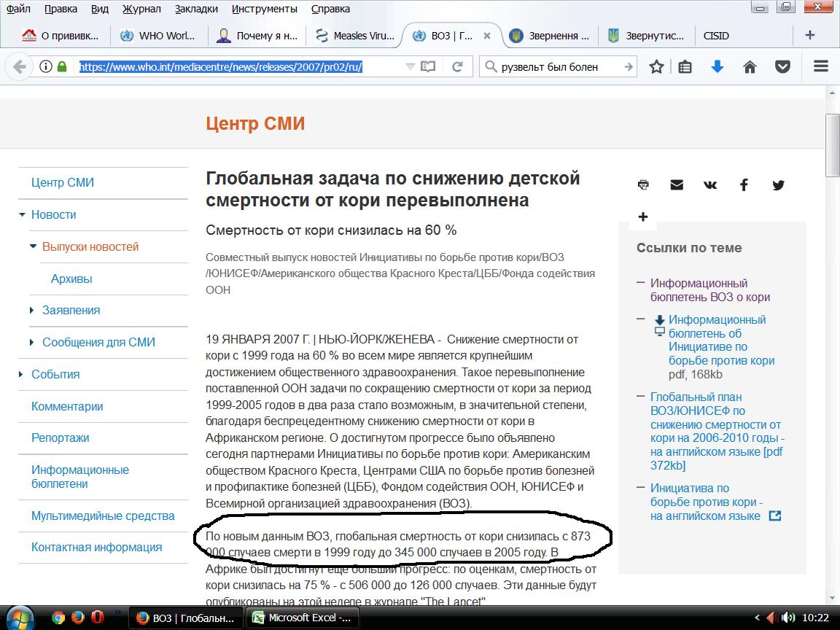
Task: Click the print icon above related links
Action: click(x=643, y=184)
